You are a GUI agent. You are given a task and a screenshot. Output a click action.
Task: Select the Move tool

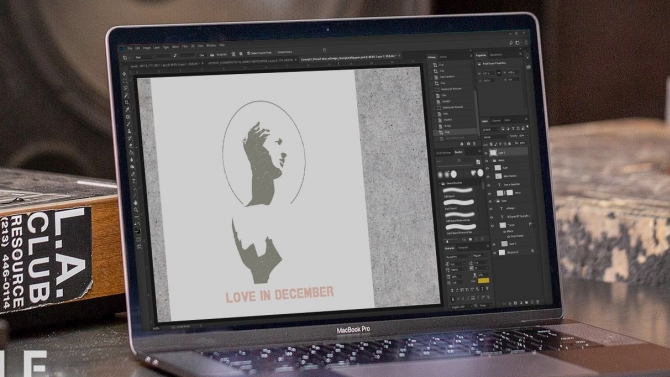click(124, 74)
